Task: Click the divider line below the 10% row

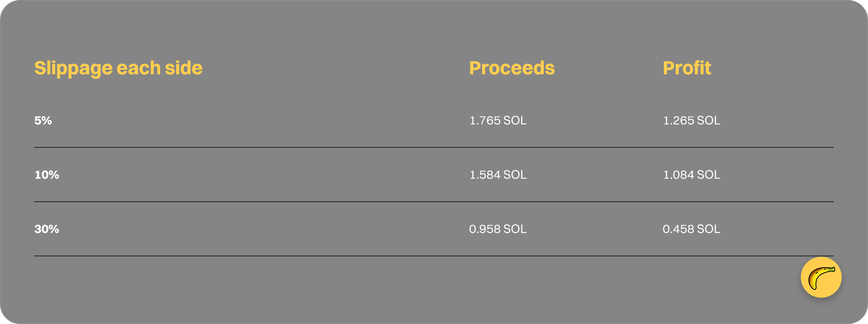Action: [x=434, y=202]
